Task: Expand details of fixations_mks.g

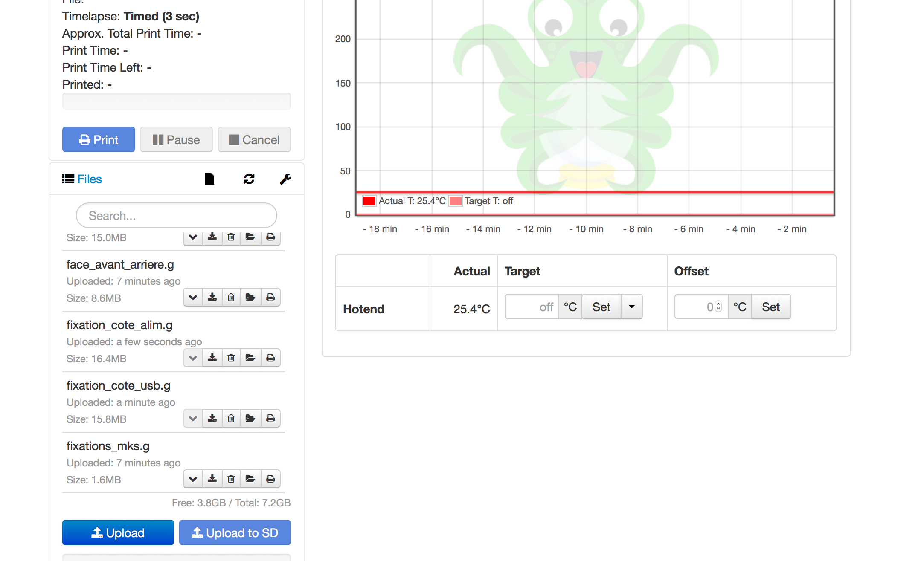Action: tap(193, 479)
